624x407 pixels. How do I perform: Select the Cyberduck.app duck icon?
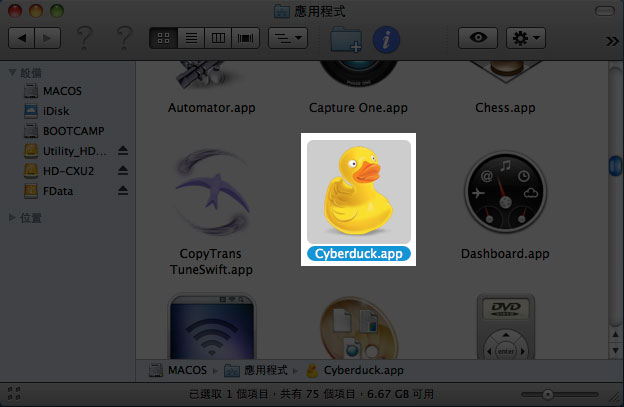point(359,191)
